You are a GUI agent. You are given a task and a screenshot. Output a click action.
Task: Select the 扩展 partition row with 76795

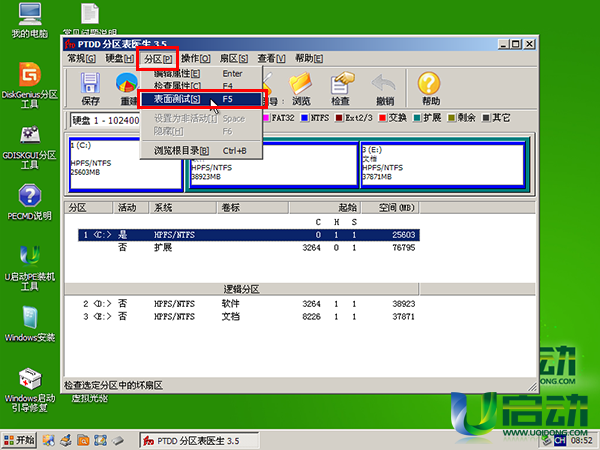(249, 248)
